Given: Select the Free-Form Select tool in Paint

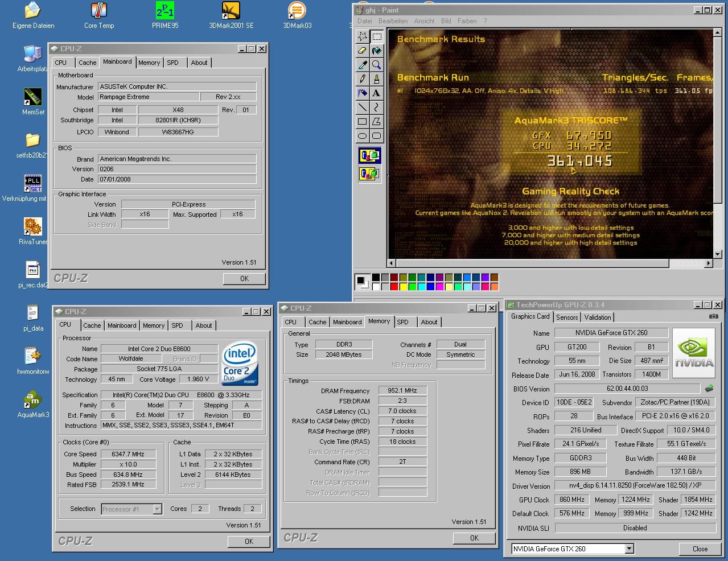Looking at the screenshot, I should pyautogui.click(x=363, y=36).
